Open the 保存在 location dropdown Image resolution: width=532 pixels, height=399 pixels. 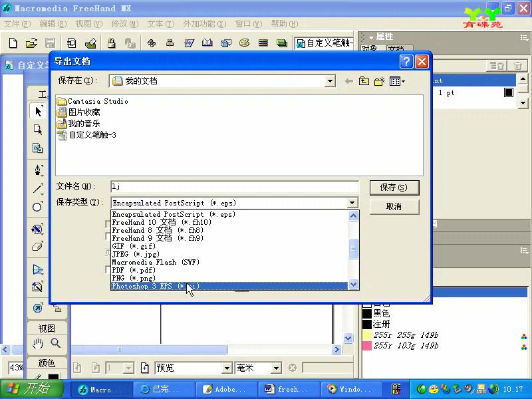(329, 81)
